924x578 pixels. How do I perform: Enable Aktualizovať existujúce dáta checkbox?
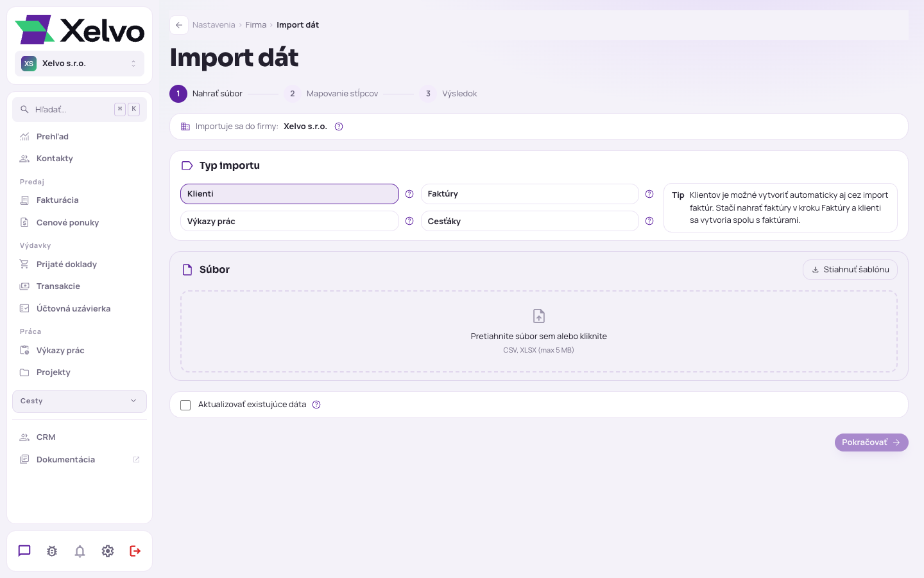click(185, 405)
